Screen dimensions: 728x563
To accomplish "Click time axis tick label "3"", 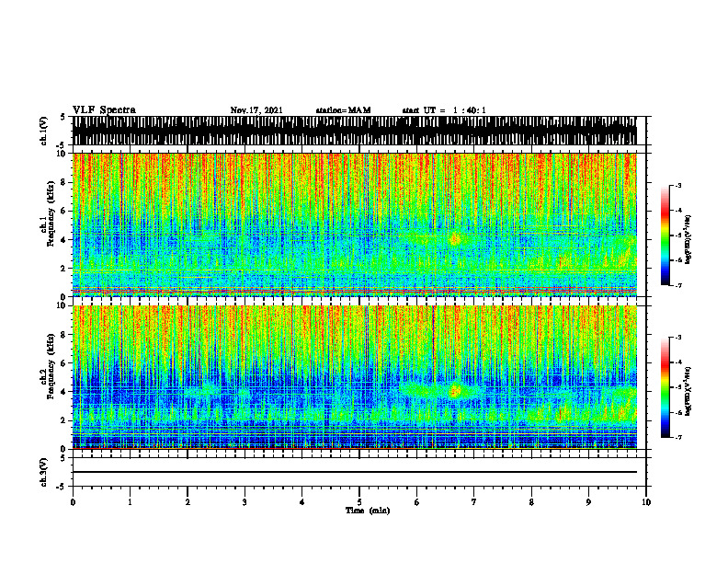I will pyautogui.click(x=245, y=502).
